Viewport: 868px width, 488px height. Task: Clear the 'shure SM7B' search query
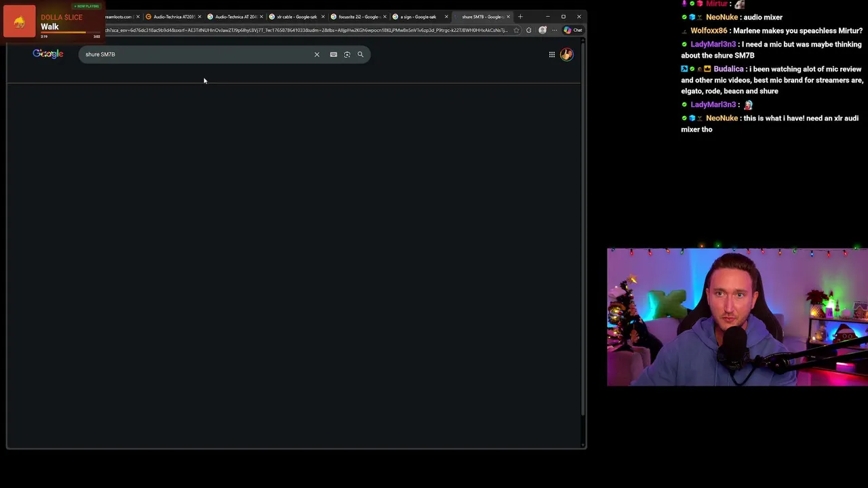pyautogui.click(x=317, y=54)
